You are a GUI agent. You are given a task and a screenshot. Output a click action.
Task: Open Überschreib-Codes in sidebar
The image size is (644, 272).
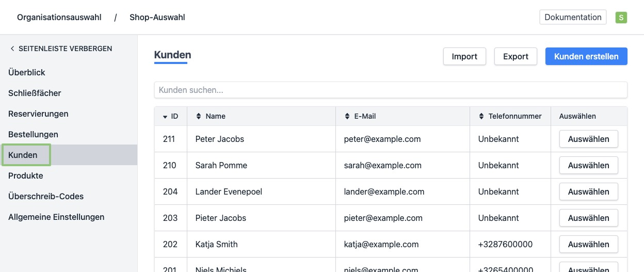(46, 197)
